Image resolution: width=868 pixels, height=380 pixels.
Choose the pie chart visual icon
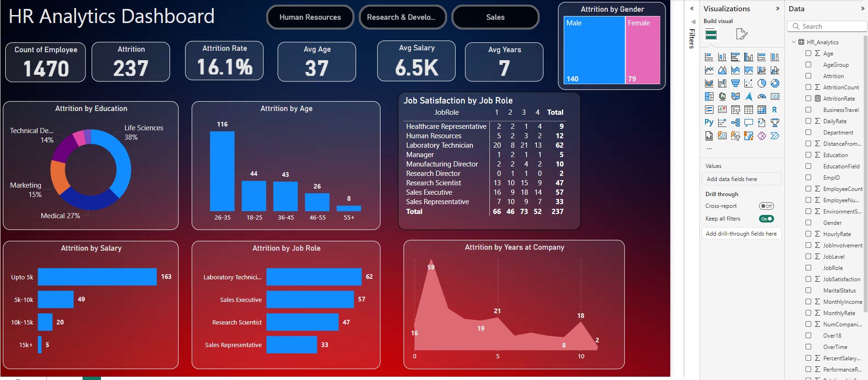(762, 83)
